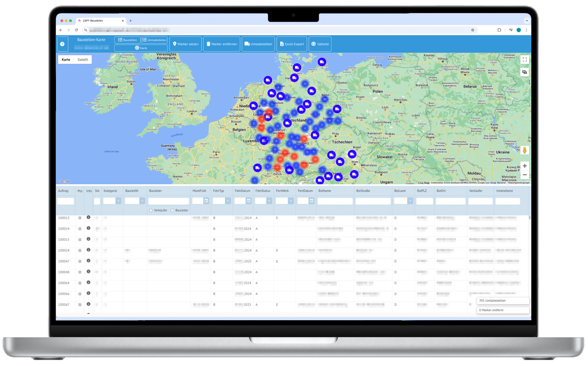Click the rectangle selection tool on map
Screen dimensions: 588x366
524,72
